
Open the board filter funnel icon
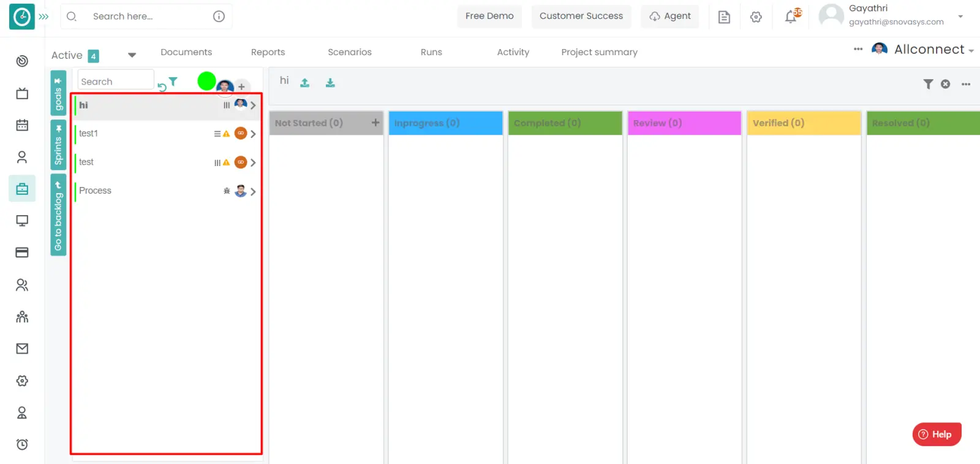(929, 84)
